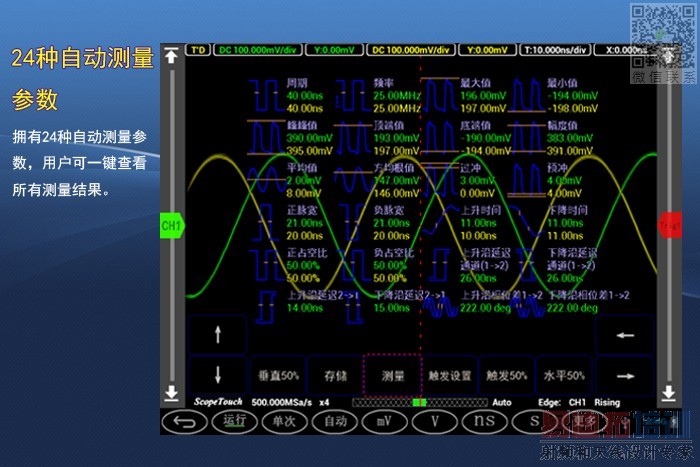Click the base value (底端值) icon

pyautogui.click(x=440, y=138)
